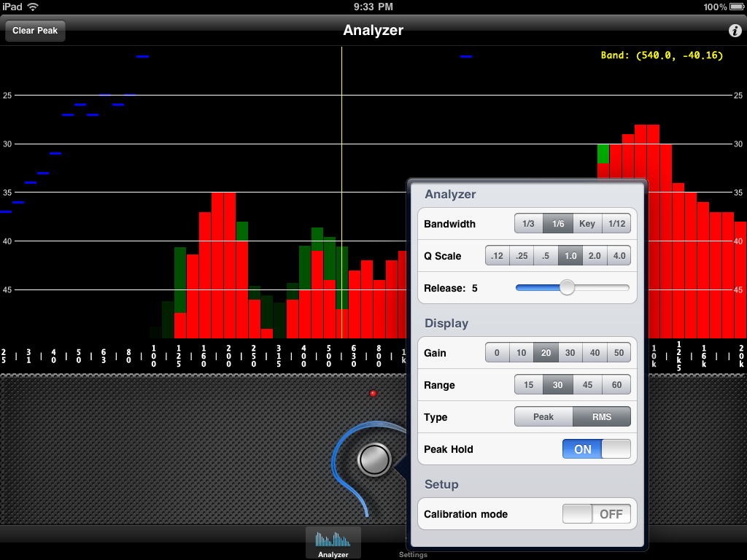Image resolution: width=747 pixels, height=560 pixels.
Task: Tap the red indicator LED
Action: click(x=373, y=394)
